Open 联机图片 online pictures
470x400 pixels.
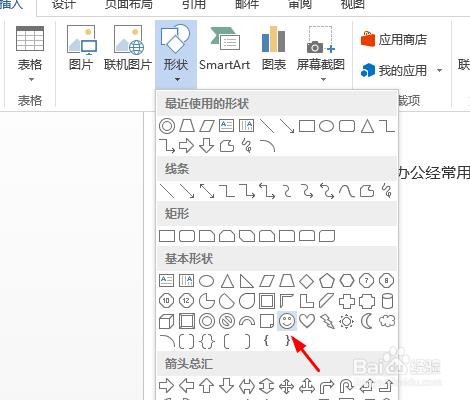click(x=128, y=48)
